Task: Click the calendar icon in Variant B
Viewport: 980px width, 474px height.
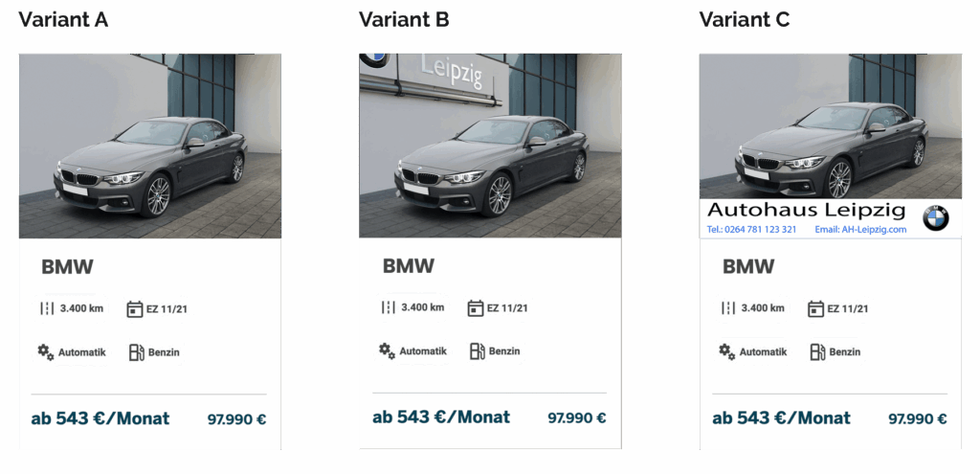Action: click(x=476, y=307)
